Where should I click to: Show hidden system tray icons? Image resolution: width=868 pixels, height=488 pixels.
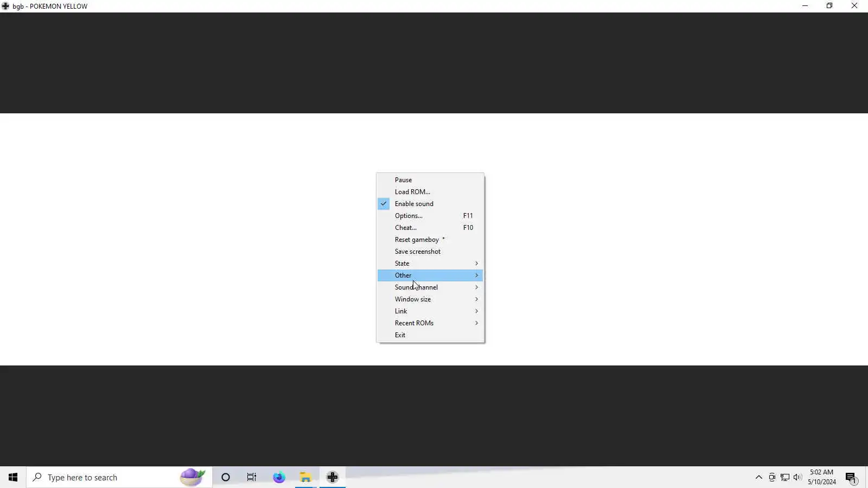[759, 477]
